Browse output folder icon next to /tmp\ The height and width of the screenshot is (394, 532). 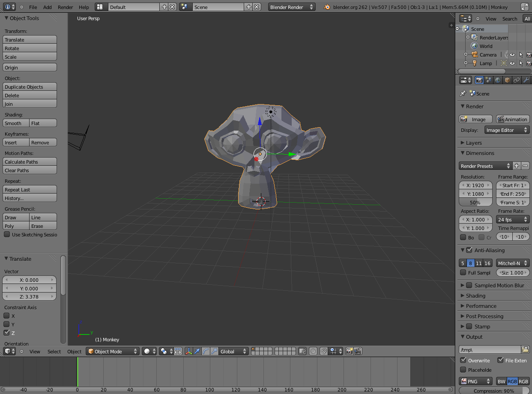click(x=525, y=349)
